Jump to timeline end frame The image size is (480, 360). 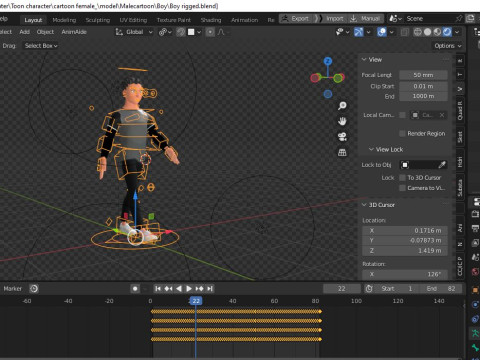point(210,289)
